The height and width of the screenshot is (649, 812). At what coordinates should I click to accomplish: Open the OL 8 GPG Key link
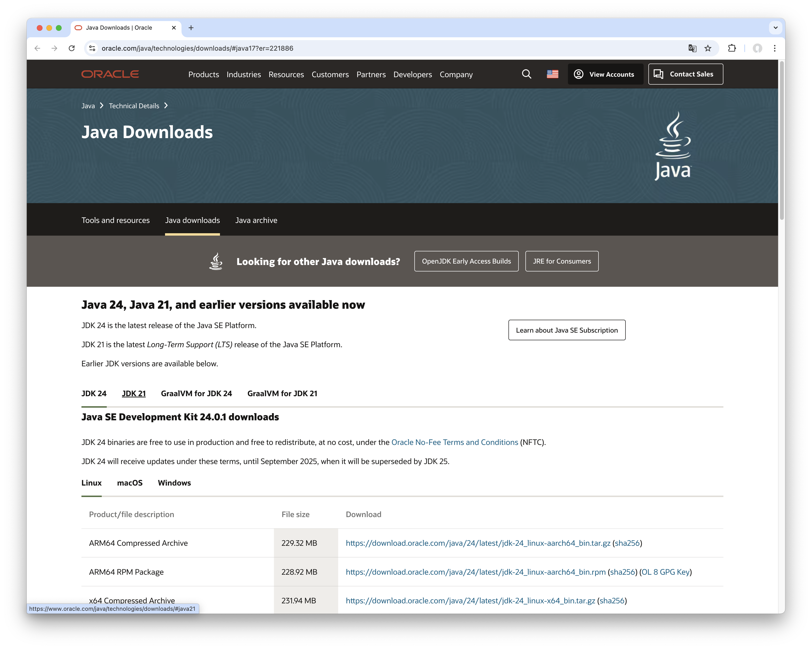[x=666, y=572]
